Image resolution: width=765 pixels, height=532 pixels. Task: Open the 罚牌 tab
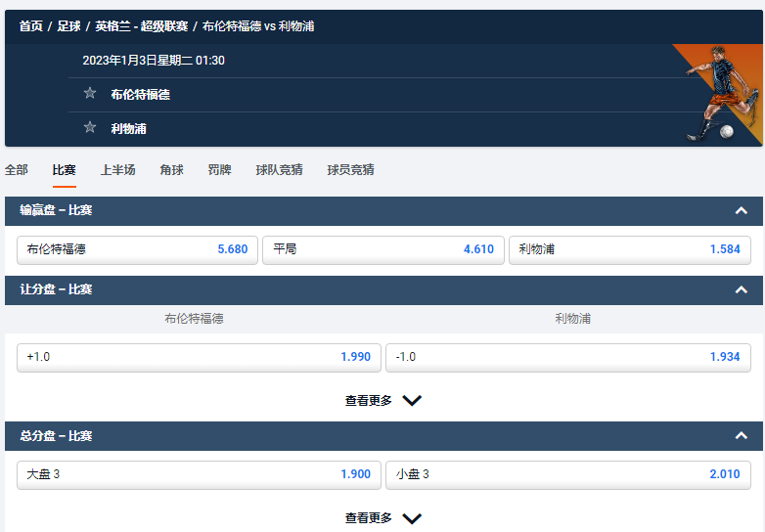pos(220,169)
